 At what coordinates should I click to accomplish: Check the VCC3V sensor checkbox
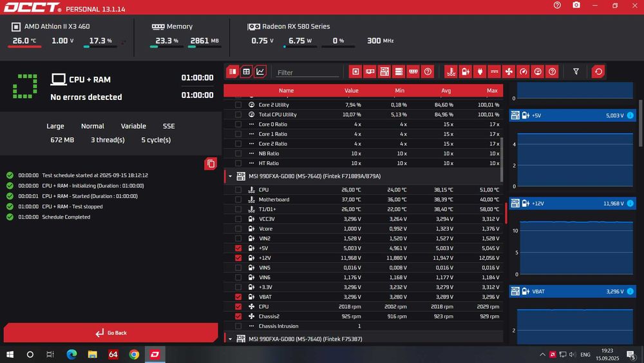(x=238, y=219)
